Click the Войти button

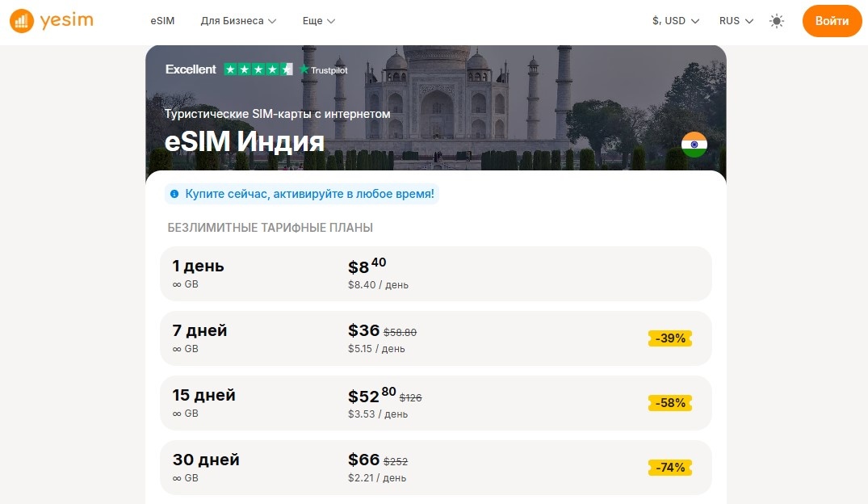[x=832, y=21]
